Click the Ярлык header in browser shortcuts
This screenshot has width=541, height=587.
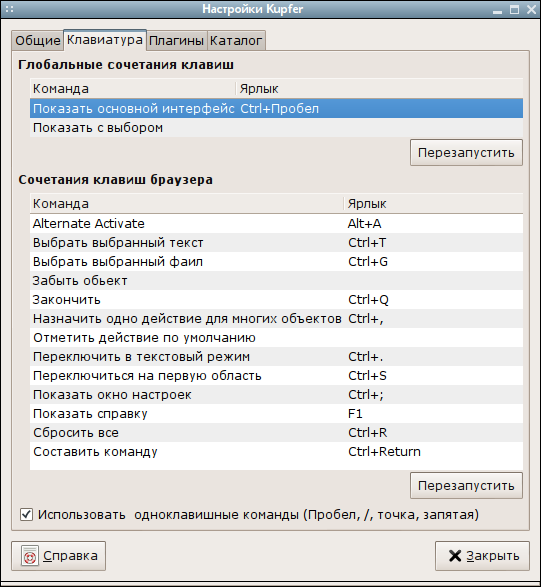point(434,204)
